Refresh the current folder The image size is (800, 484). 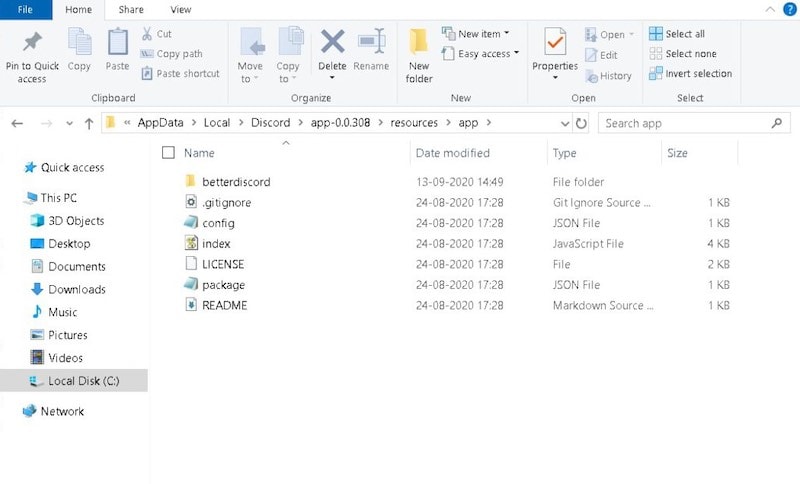tap(581, 123)
